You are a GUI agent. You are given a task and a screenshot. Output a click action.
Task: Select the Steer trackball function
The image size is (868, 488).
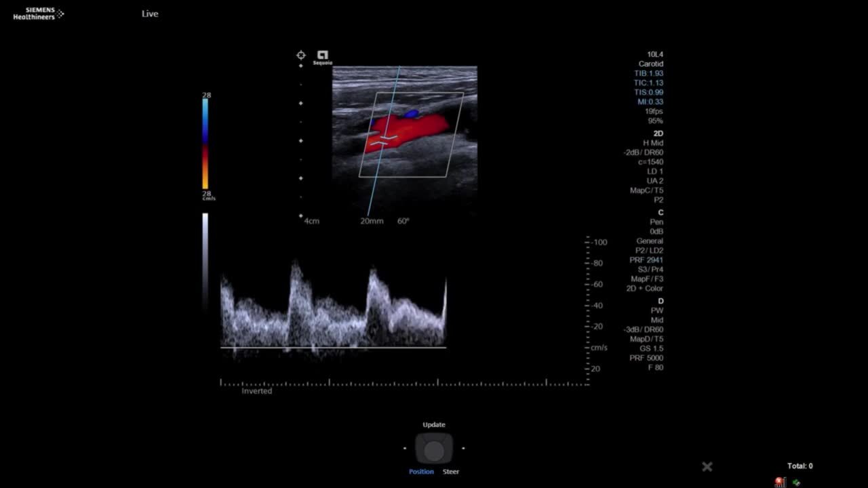click(451, 472)
